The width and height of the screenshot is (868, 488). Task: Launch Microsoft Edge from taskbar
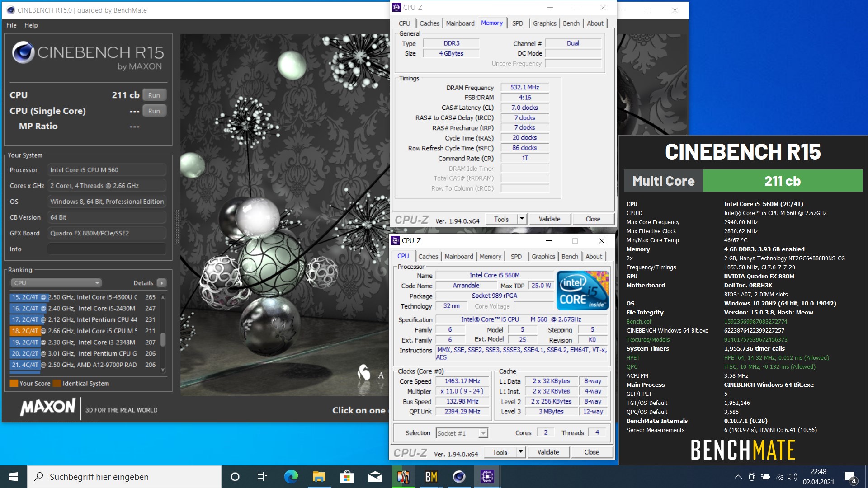[x=291, y=477]
